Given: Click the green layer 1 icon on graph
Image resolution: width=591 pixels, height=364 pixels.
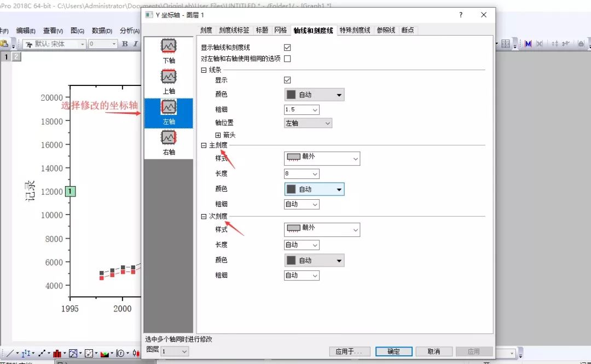Looking at the screenshot, I should pyautogui.click(x=71, y=191).
